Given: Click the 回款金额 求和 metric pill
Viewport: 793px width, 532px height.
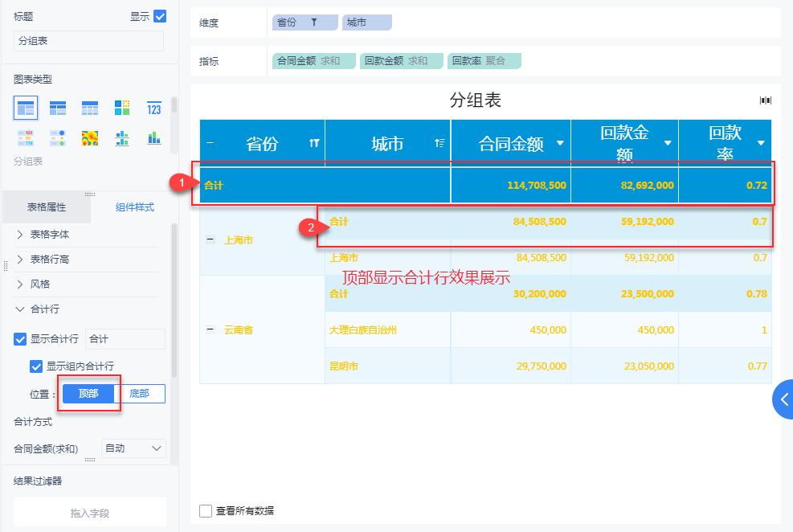Looking at the screenshot, I should pyautogui.click(x=402, y=61).
